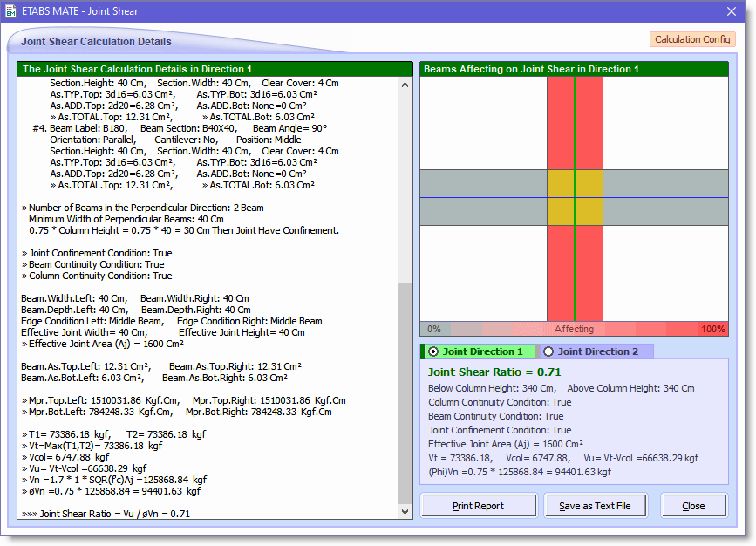Click Save as Text File
This screenshot has height=546, width=756.
[596, 505]
